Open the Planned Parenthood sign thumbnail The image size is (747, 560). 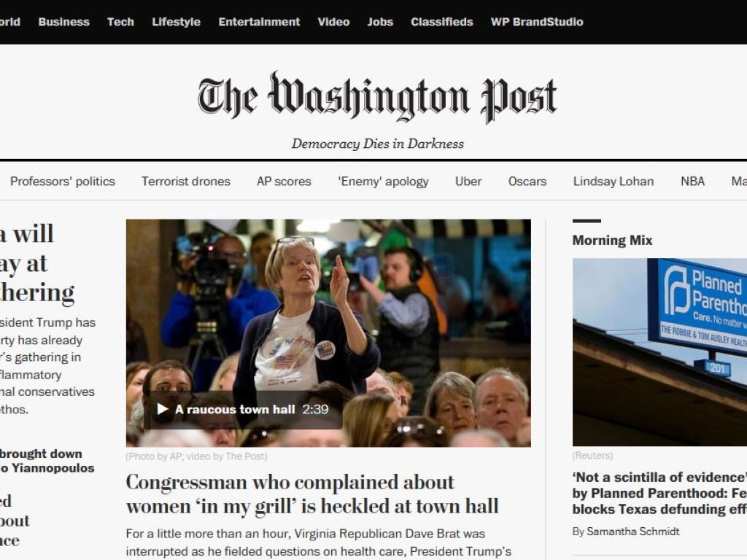tap(659, 352)
